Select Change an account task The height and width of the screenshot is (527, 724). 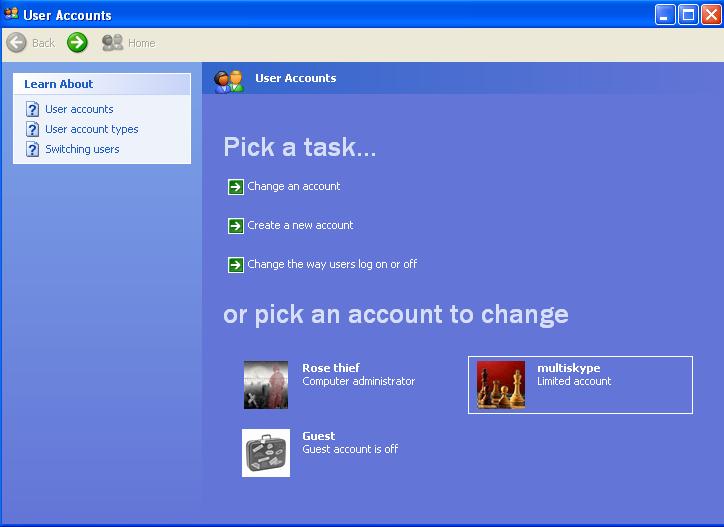click(294, 186)
